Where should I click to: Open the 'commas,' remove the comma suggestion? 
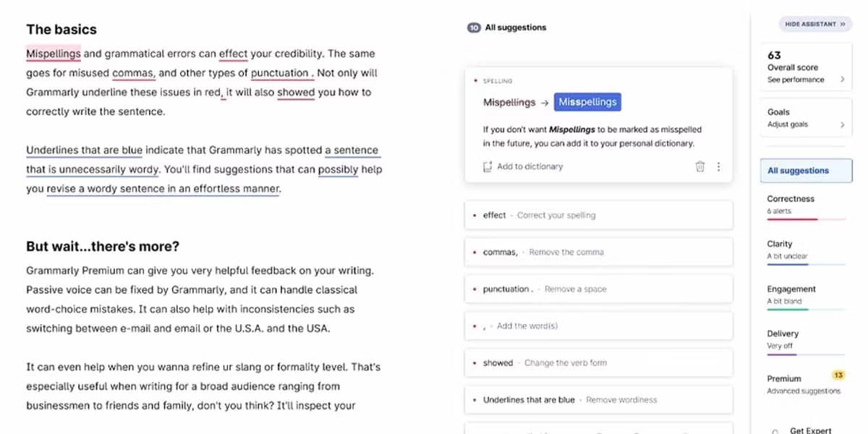click(x=598, y=252)
